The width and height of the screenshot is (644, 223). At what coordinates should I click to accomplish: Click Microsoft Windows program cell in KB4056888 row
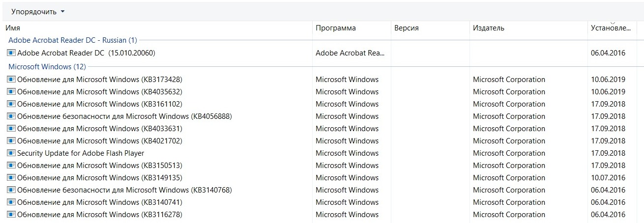tap(347, 116)
